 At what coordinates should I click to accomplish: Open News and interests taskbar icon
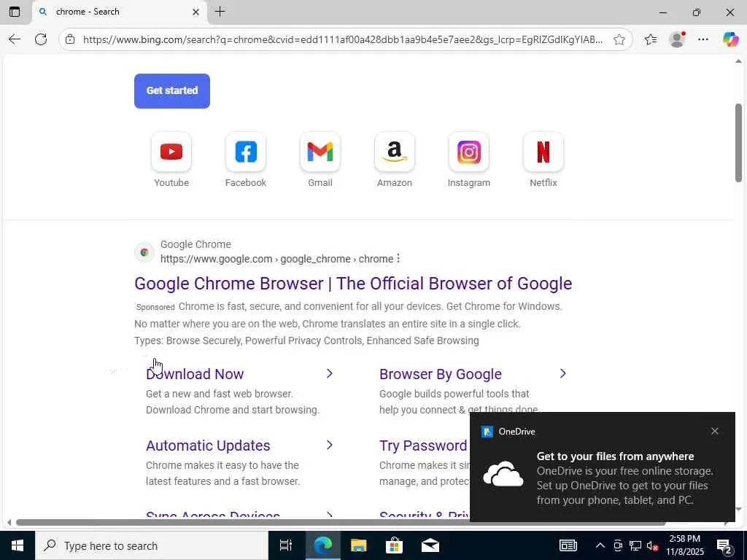pyautogui.click(x=568, y=545)
